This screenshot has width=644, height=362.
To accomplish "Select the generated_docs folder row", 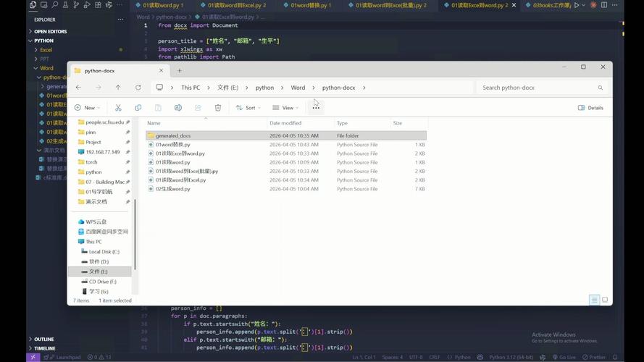I will tap(286, 135).
